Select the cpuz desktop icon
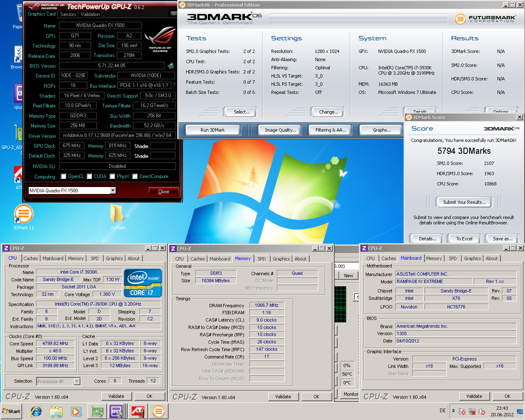Screen dimensions: 525x420 (x=18, y=96)
